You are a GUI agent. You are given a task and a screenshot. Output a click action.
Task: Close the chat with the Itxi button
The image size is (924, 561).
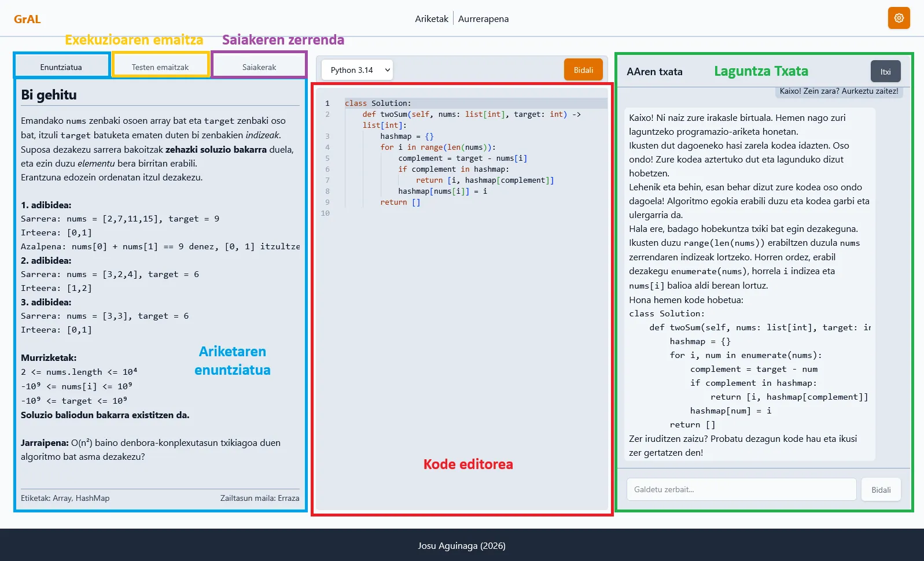(886, 72)
